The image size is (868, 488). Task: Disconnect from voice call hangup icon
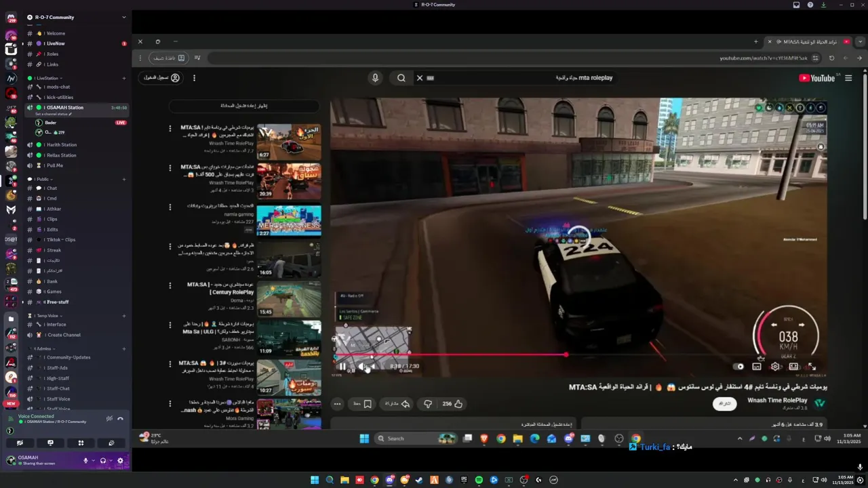tap(120, 419)
